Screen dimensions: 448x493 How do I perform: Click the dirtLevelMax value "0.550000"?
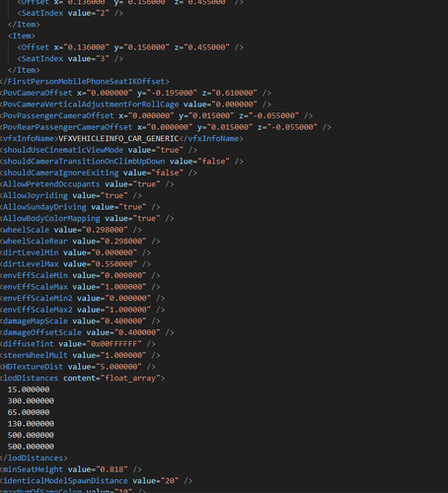(x=114, y=264)
